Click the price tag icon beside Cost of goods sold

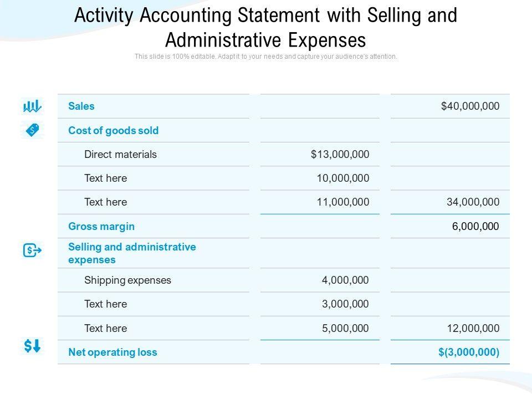[33, 130]
